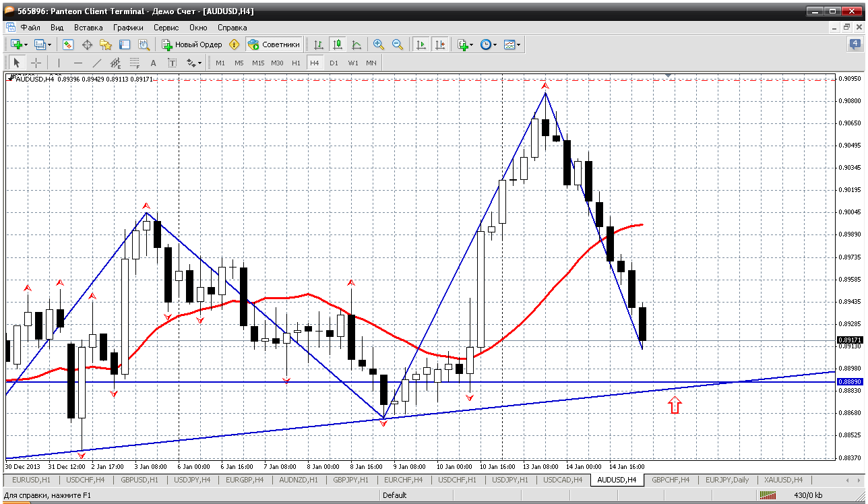Image resolution: width=868 pixels, height=504 pixels.
Task: Click the 0.88890 horizontal line price label
Action: coord(849,382)
